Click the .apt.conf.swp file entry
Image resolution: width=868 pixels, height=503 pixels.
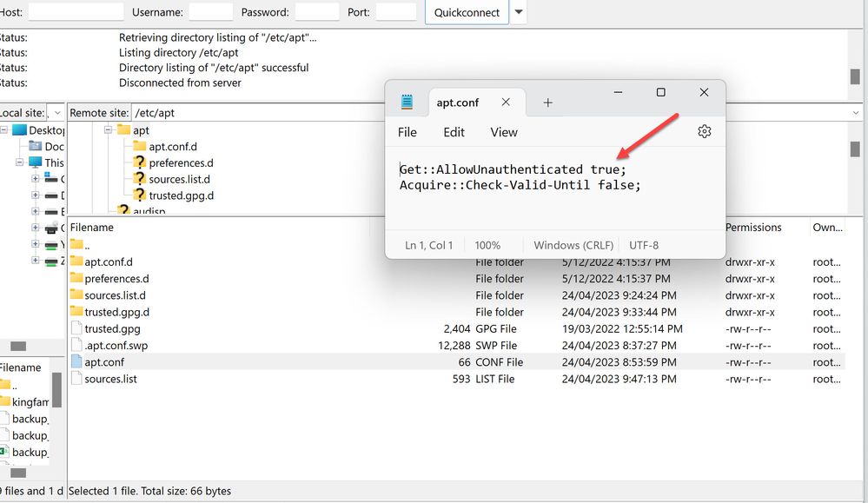117,346
